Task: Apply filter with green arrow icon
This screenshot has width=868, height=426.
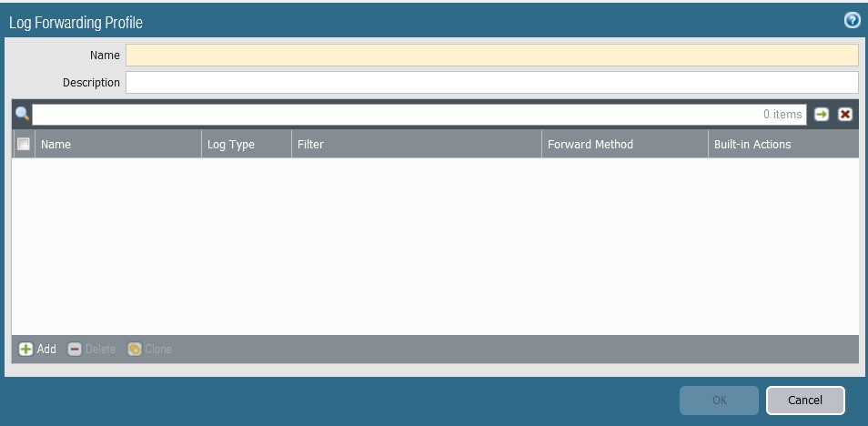Action: (x=822, y=114)
